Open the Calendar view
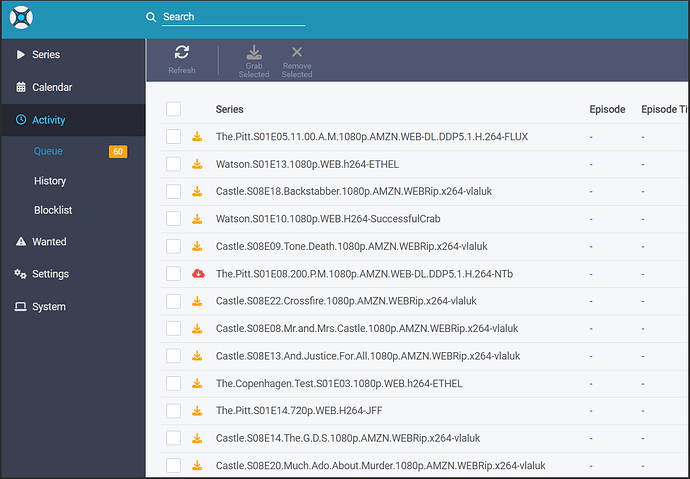This screenshot has width=690, height=479. (x=52, y=87)
